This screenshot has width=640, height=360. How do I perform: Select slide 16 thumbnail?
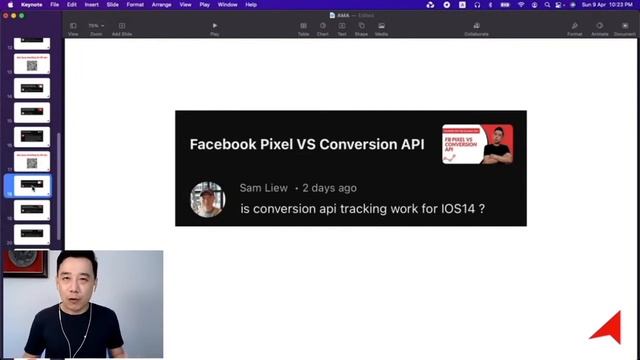coord(32,137)
